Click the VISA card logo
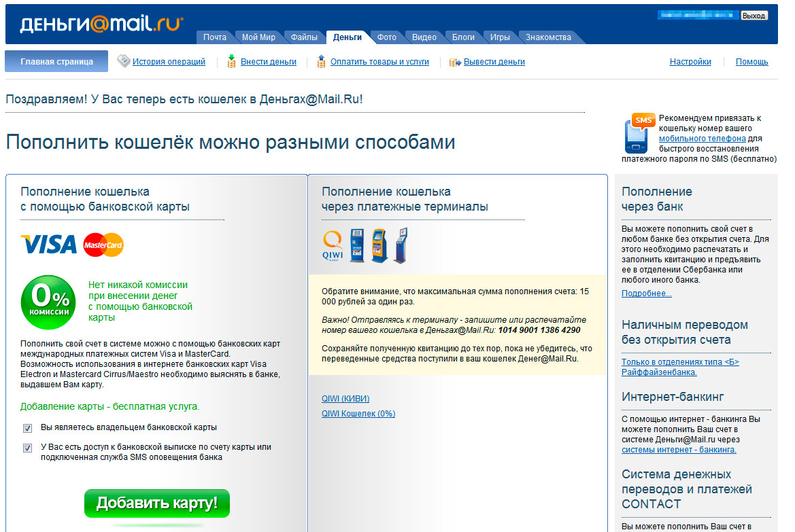The height and width of the screenshot is (532, 795). click(49, 245)
